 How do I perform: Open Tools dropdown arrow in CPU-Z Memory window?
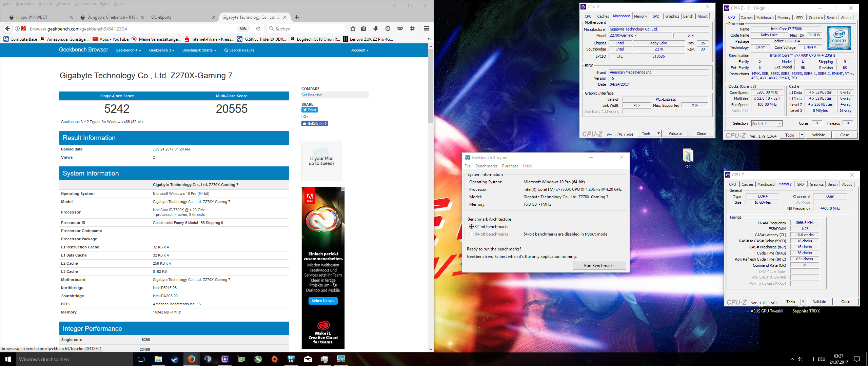[803, 302]
